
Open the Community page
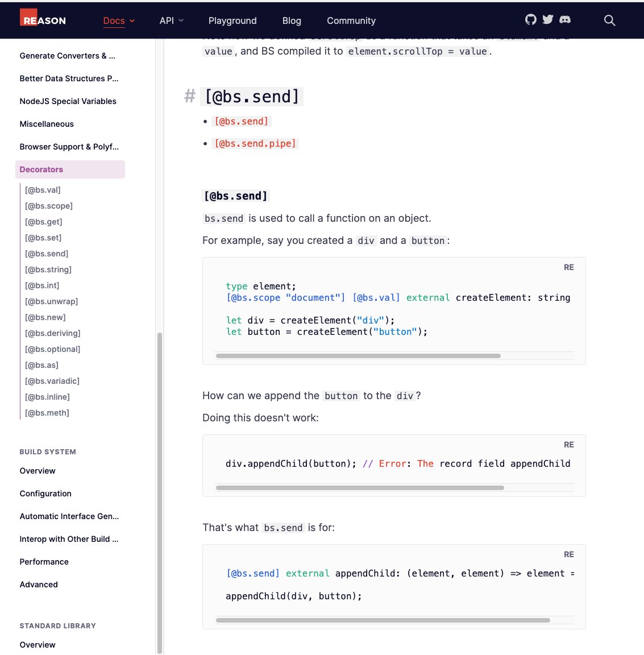[351, 20]
